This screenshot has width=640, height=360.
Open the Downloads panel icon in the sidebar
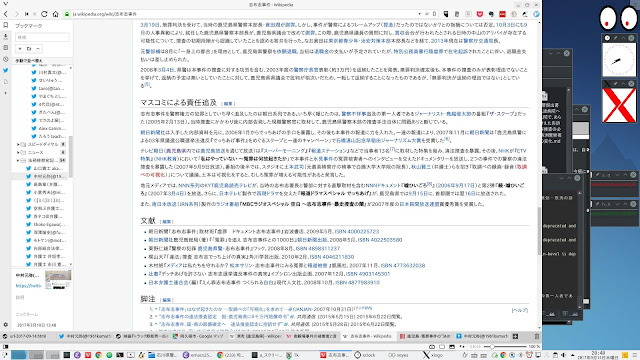[x=5, y=36]
